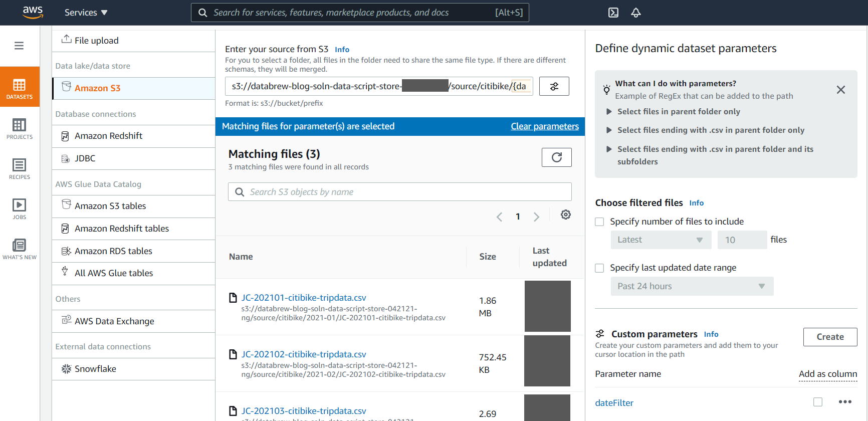
Task: Select Amazon Redshift data source
Action: coord(108,136)
